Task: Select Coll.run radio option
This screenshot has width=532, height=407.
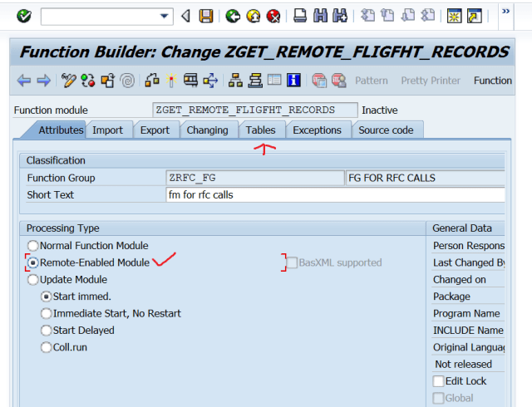Action: (47, 348)
